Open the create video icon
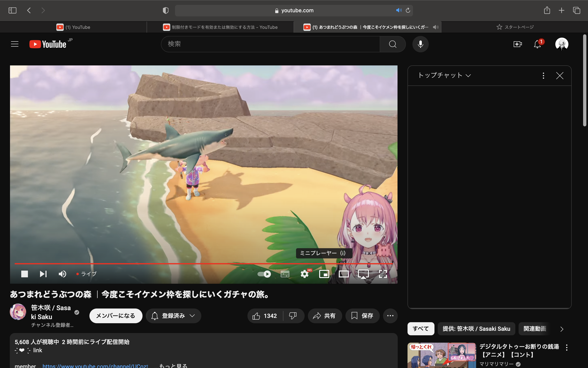The width and height of the screenshot is (588, 368). pyautogui.click(x=518, y=44)
